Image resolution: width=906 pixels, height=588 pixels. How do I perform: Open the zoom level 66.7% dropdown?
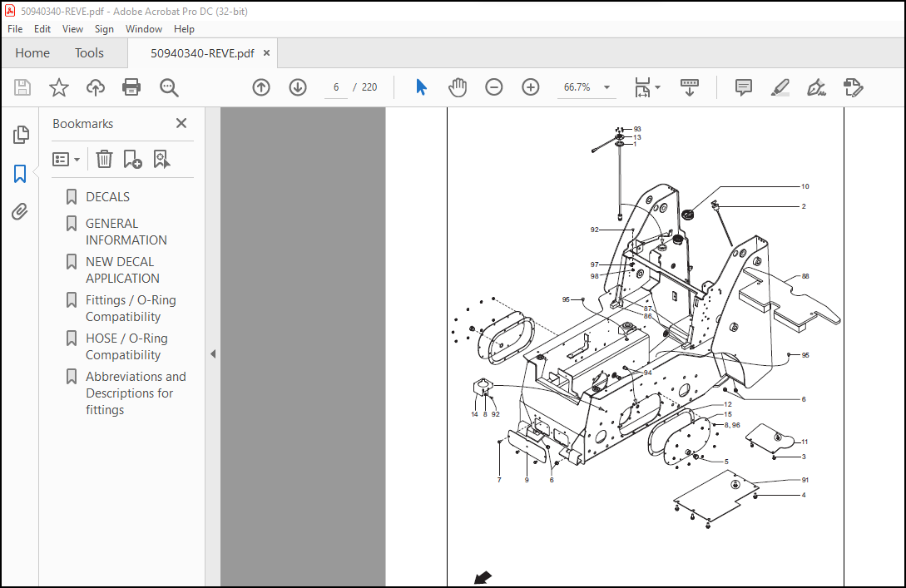pos(606,87)
